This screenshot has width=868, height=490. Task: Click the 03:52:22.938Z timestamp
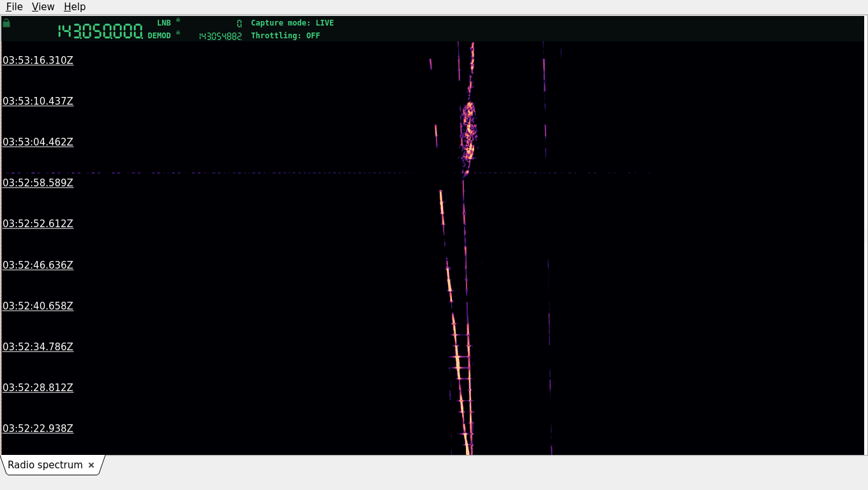pyautogui.click(x=38, y=428)
